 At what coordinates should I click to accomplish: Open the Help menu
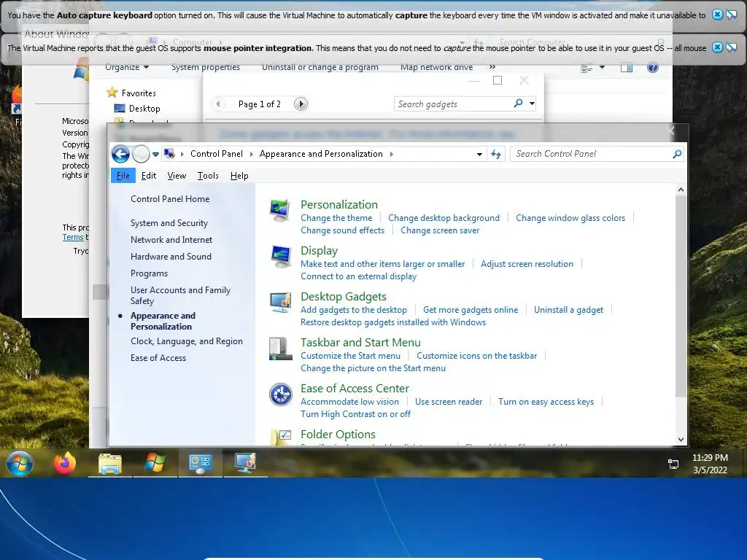pos(239,176)
